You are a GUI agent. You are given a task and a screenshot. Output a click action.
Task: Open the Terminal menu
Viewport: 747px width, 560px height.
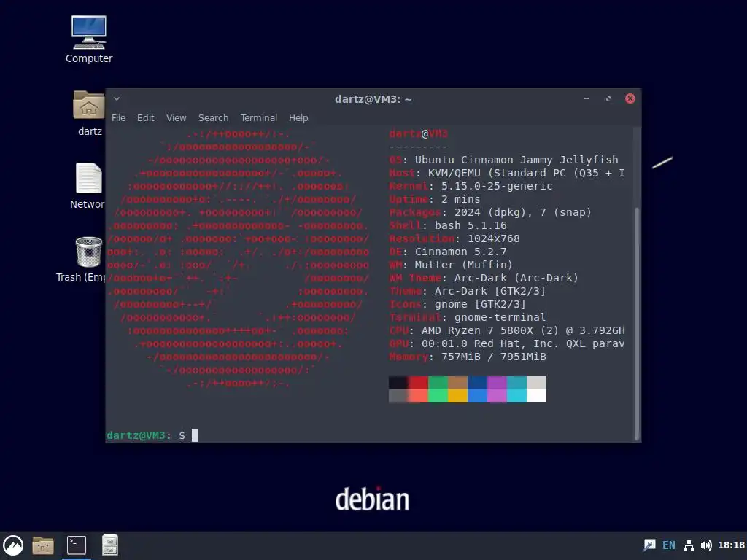pos(259,117)
